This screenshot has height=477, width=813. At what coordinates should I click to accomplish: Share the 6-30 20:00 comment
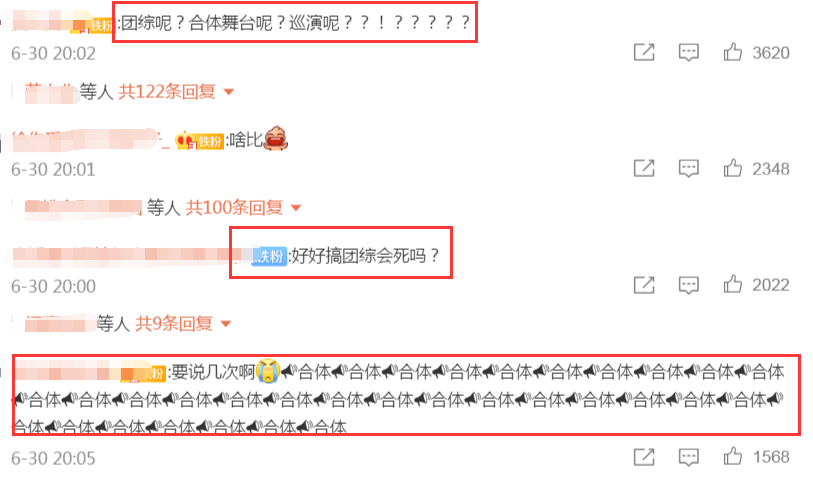point(644,285)
